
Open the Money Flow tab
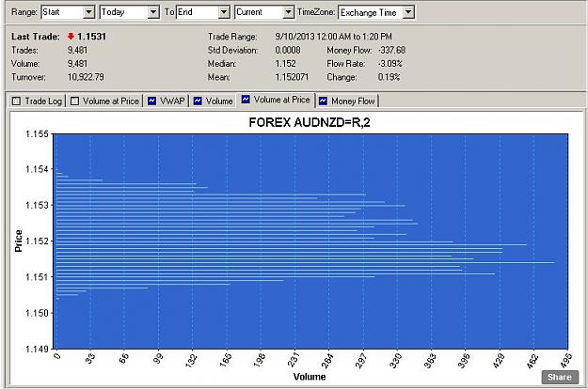(x=347, y=101)
